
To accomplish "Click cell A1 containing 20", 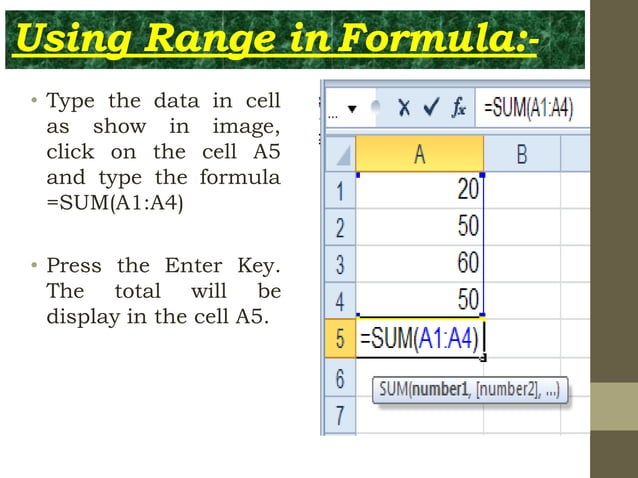I will tap(420, 190).
